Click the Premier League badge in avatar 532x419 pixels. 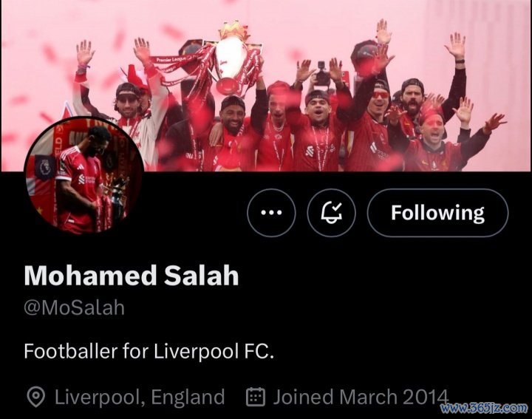click(44, 167)
